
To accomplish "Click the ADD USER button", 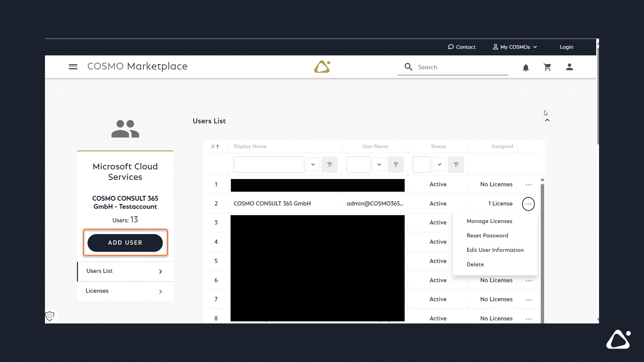I will click(x=125, y=243).
